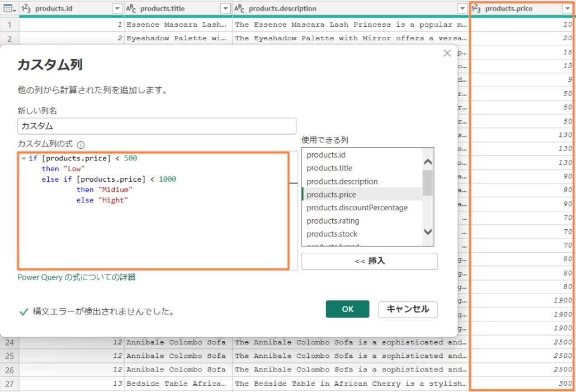The width and height of the screenshot is (576, 392).
Task: Open the products.title column filter dropdown
Action: [x=225, y=8]
